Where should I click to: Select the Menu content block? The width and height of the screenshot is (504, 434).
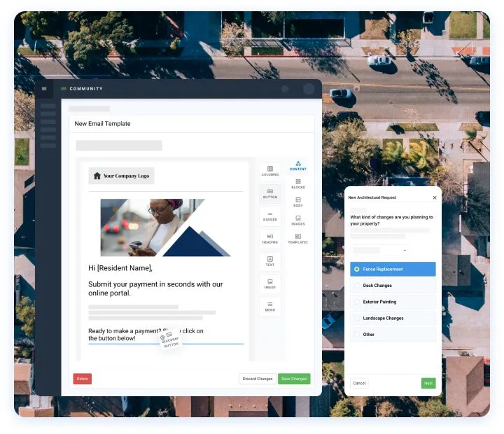click(270, 307)
